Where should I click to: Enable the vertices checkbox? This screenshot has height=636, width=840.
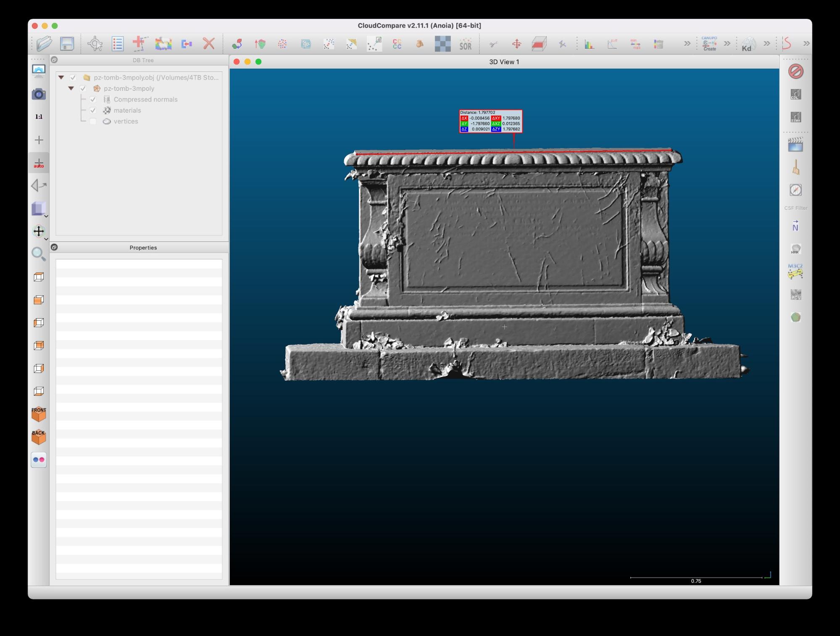[x=93, y=121]
